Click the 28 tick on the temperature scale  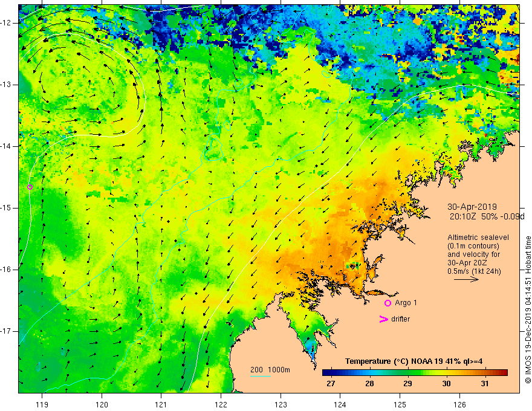click(x=369, y=384)
